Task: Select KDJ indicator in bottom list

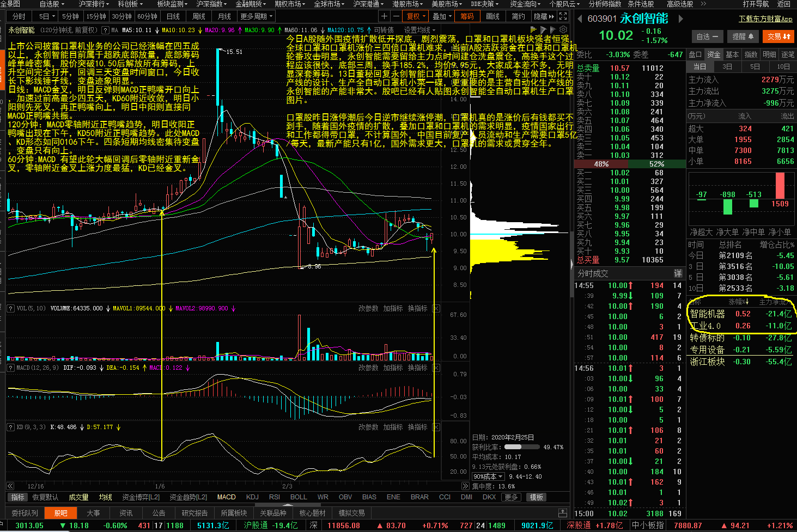Action: 252,497
